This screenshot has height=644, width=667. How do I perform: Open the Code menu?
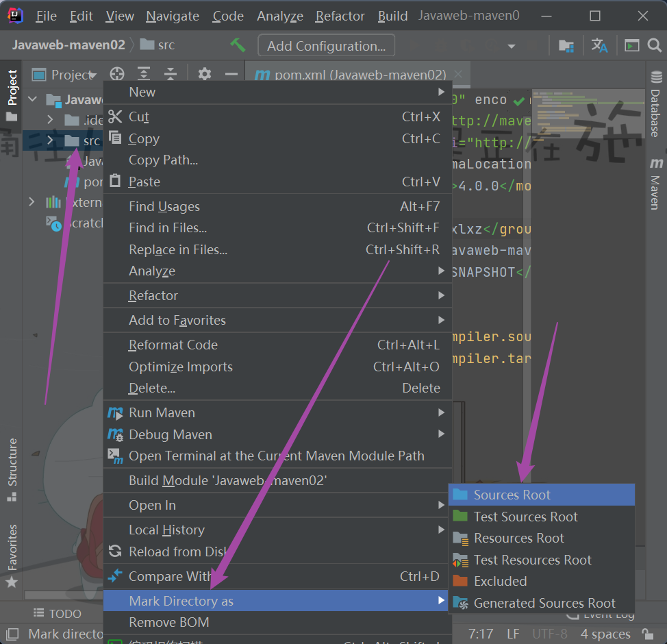(x=228, y=16)
